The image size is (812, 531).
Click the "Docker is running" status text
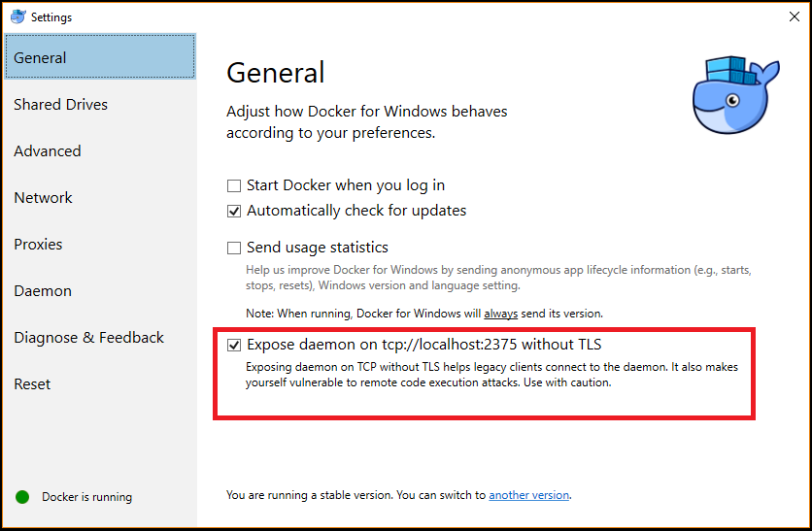(86, 497)
